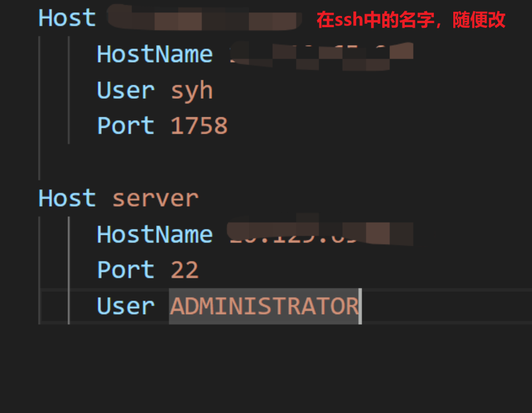
Task: Click the second Host keyword
Action: pos(67,199)
